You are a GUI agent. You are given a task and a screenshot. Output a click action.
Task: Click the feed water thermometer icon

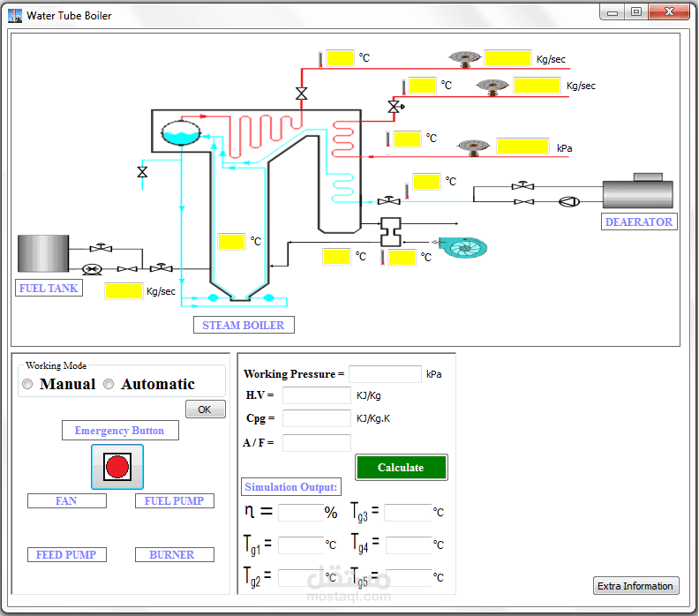pyautogui.click(x=407, y=191)
